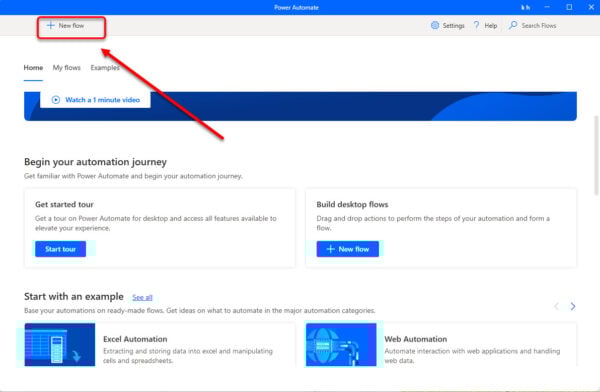
Task: Switch to the Home tab
Action: click(x=33, y=68)
